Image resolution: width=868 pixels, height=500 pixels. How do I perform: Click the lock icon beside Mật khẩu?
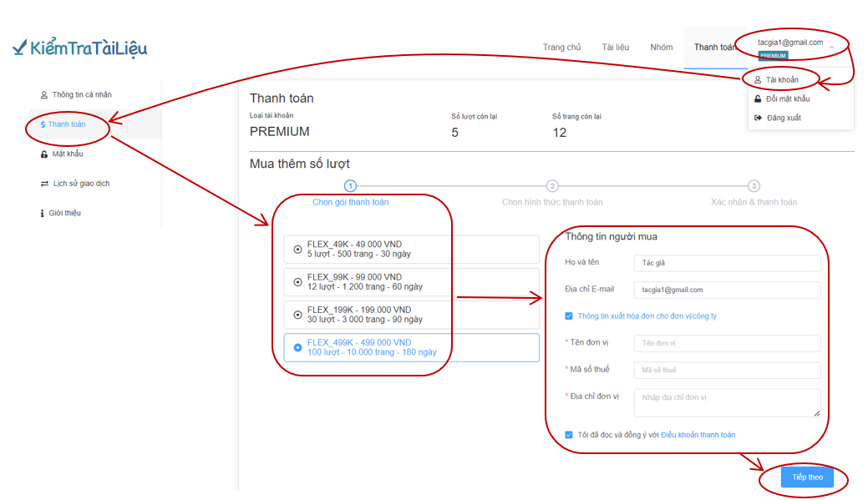43,154
